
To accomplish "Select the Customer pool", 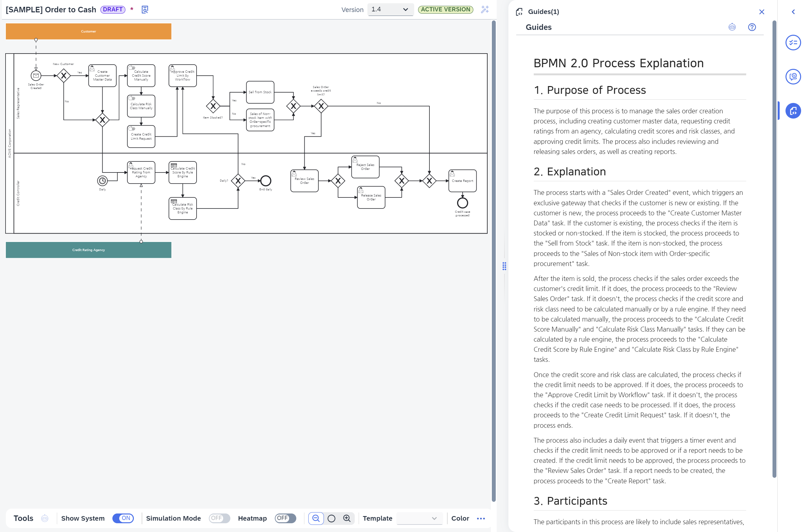I will 88,31.
